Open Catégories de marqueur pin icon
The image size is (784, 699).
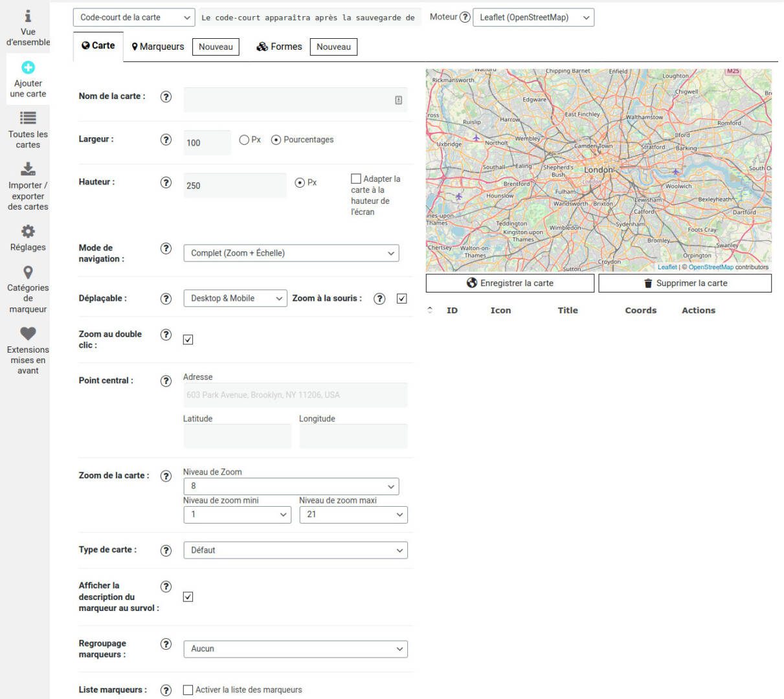click(x=28, y=272)
